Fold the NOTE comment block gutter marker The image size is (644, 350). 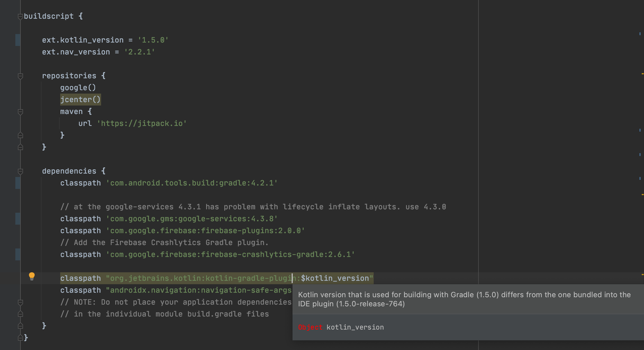(20, 302)
